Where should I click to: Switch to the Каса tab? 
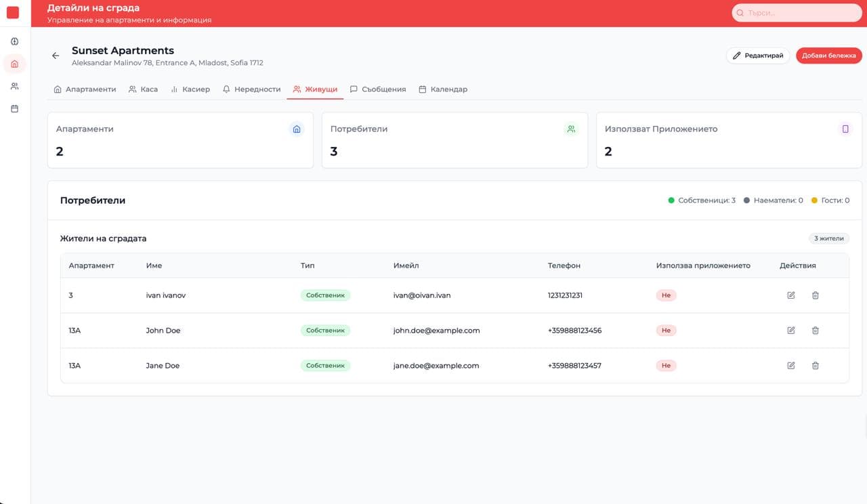(143, 89)
